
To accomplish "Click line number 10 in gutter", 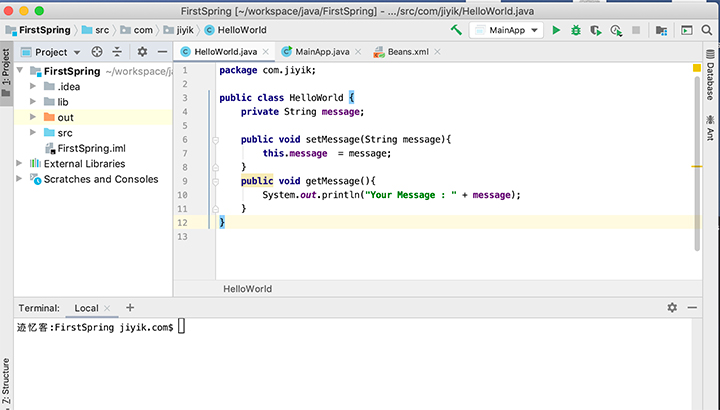I will [x=182, y=195].
